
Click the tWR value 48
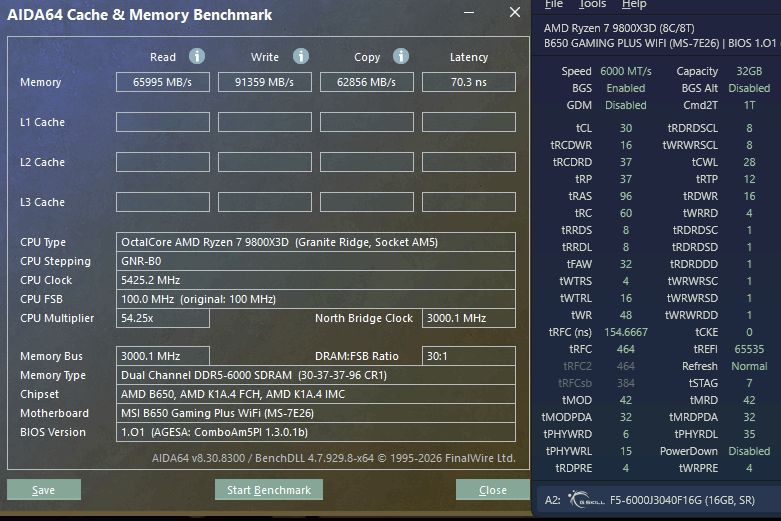pos(626,315)
